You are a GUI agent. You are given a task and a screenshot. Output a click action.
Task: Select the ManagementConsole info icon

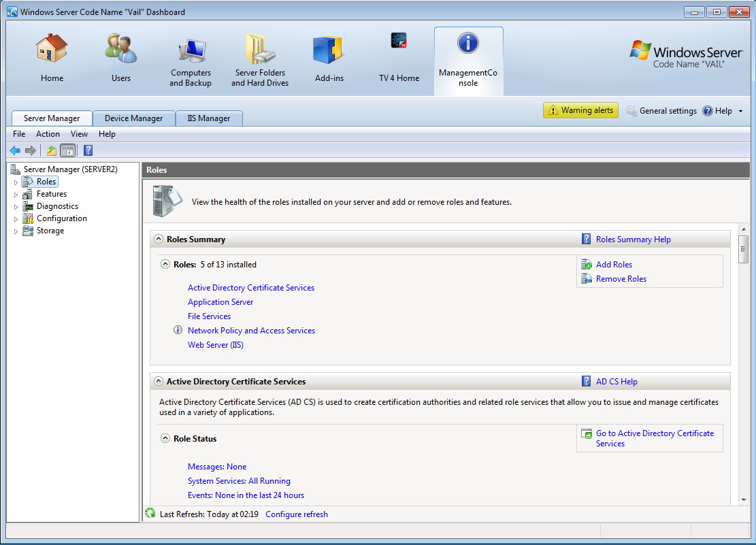coord(467,43)
